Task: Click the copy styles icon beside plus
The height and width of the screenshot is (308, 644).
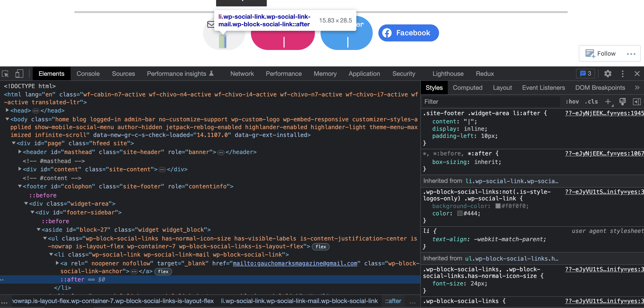Action: click(623, 101)
